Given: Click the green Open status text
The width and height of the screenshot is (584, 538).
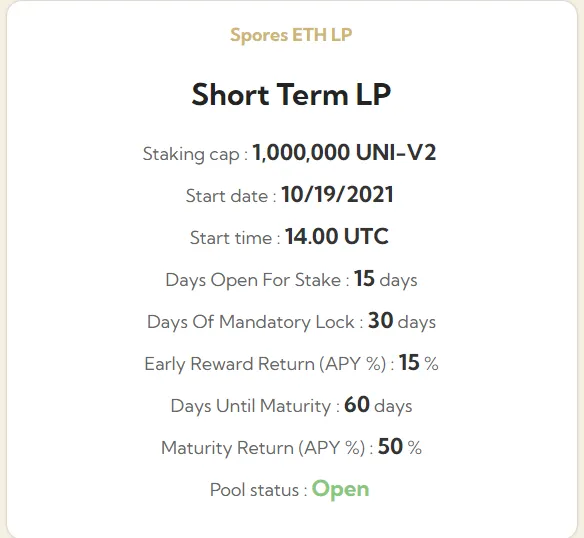Looking at the screenshot, I should click(340, 490).
